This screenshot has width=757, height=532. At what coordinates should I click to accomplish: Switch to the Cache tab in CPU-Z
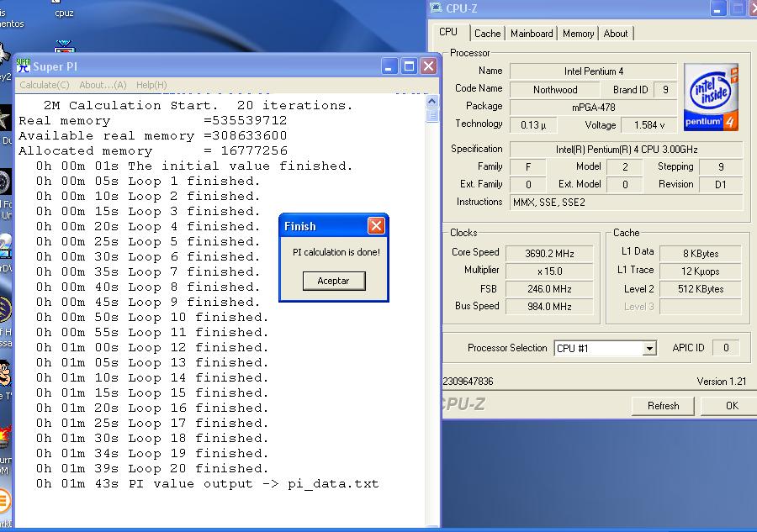point(487,34)
